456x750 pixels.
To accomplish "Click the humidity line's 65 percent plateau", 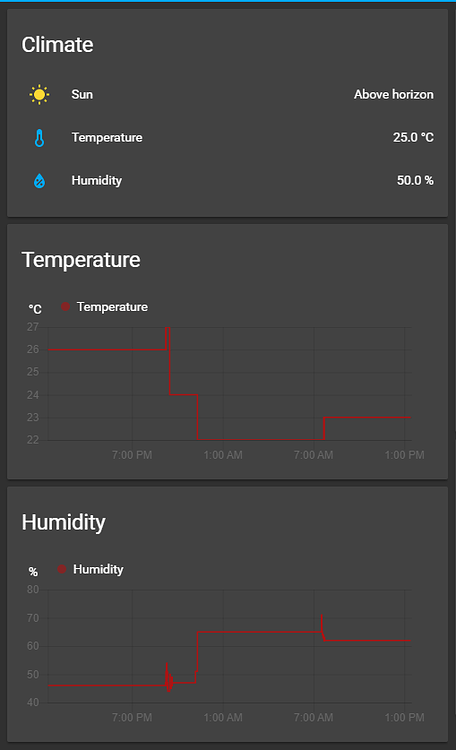I will (x=259, y=632).
